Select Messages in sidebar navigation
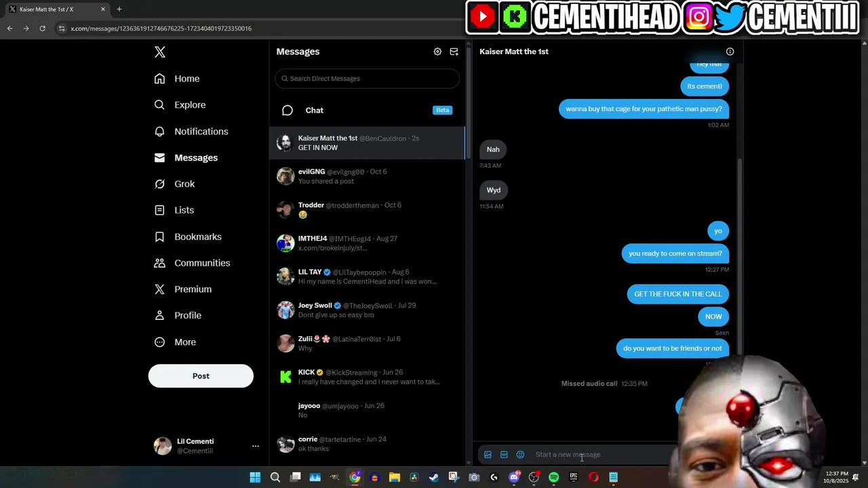The image size is (868, 488). pos(186,158)
